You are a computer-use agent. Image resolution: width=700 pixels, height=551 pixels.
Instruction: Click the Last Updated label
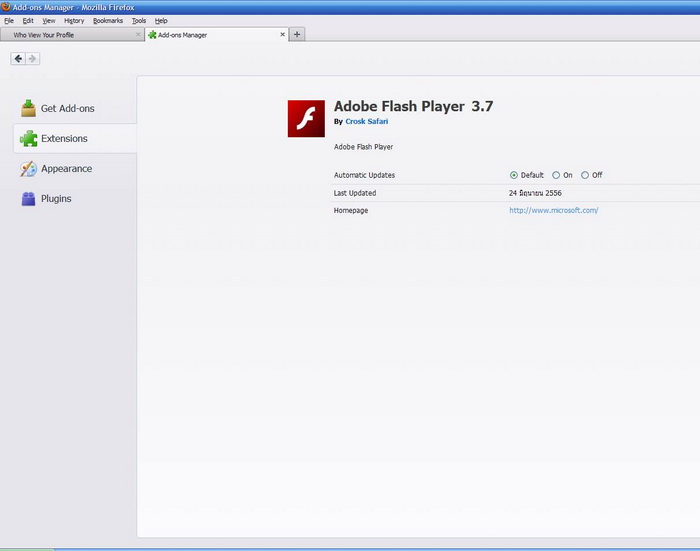(355, 193)
